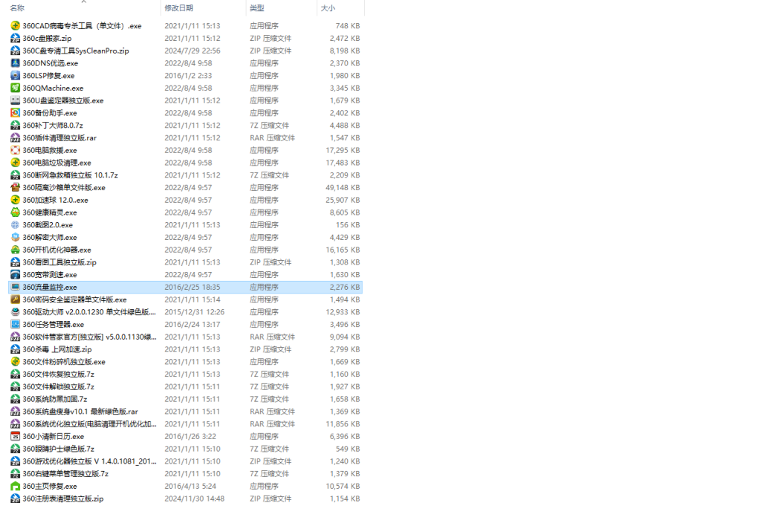Select the date 2024/11/30 14:48

194,499
